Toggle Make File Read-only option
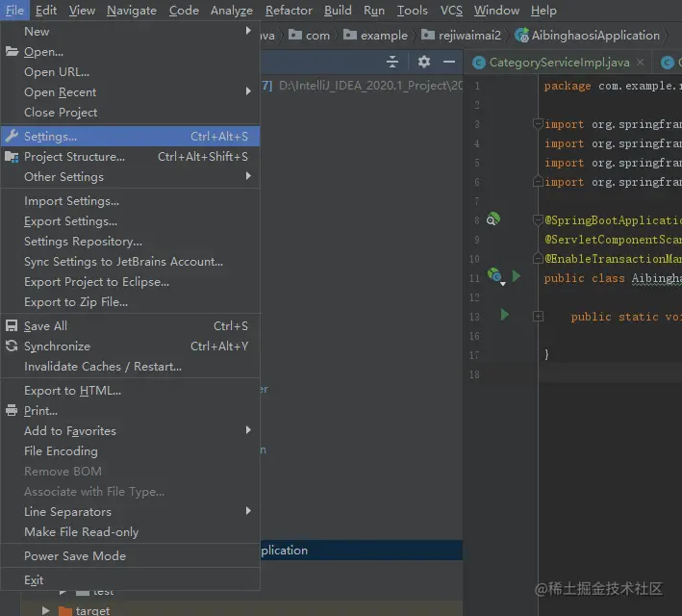682x616 pixels. click(81, 531)
